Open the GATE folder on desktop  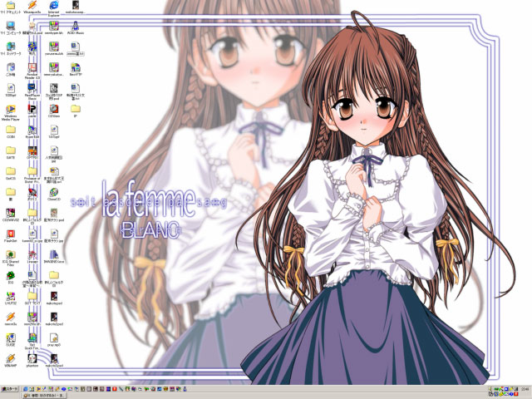click(11, 150)
